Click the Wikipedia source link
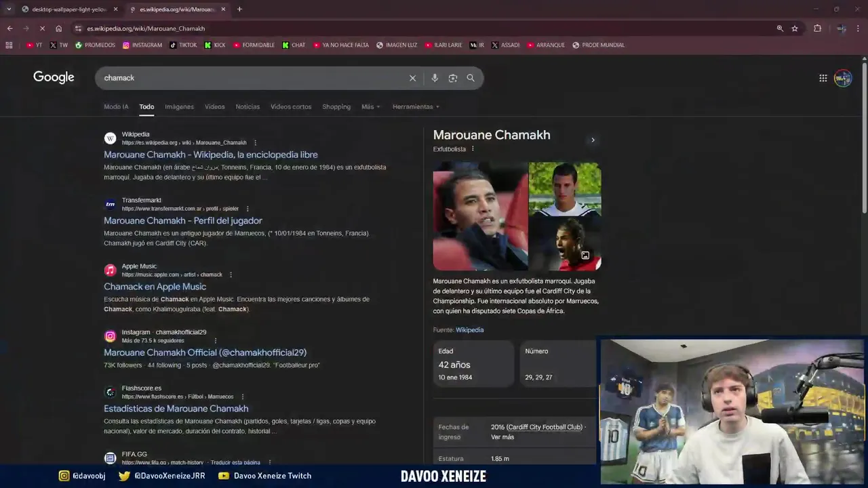868x488 pixels. pos(469,330)
